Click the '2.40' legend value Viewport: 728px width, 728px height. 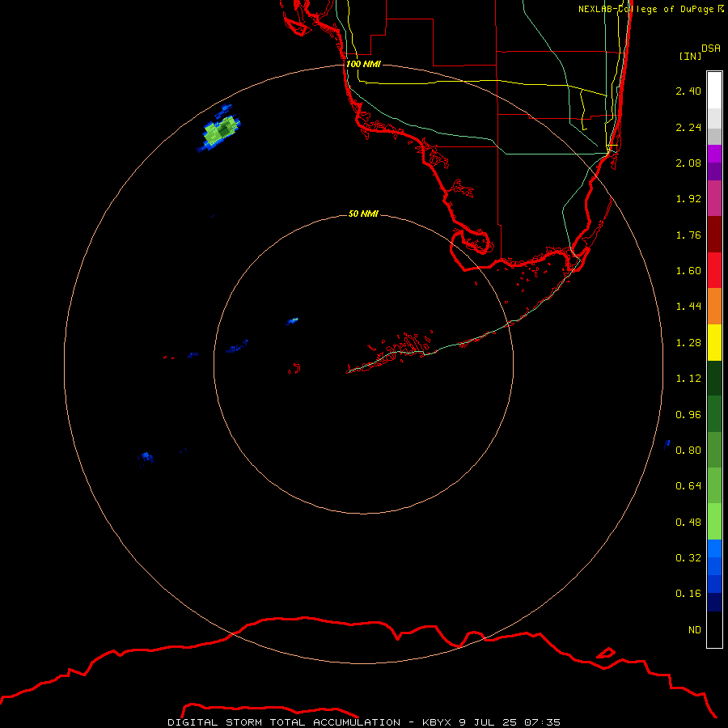point(688,91)
